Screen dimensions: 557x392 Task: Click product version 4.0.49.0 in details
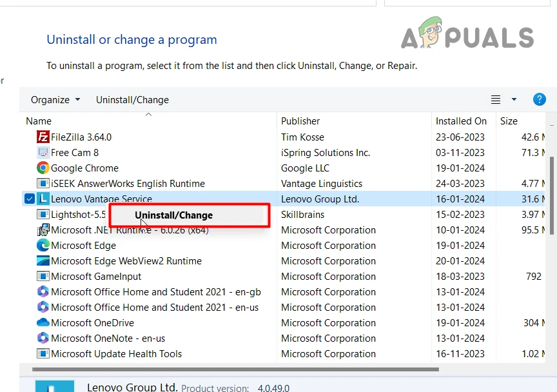click(x=273, y=387)
